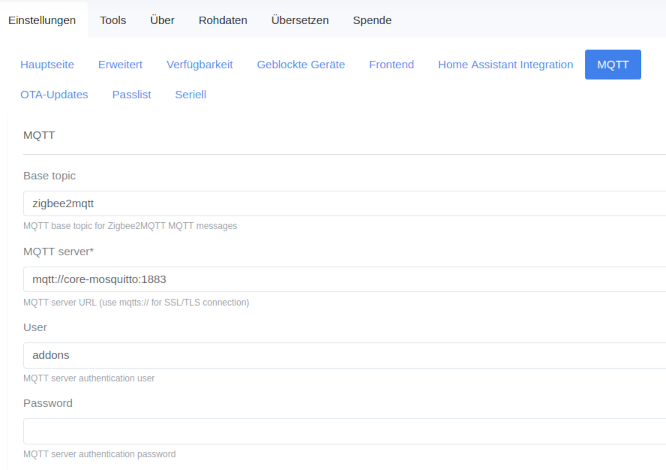Open the Geblockte Geräte tab
This screenshot has width=666, height=470.
pos(301,65)
